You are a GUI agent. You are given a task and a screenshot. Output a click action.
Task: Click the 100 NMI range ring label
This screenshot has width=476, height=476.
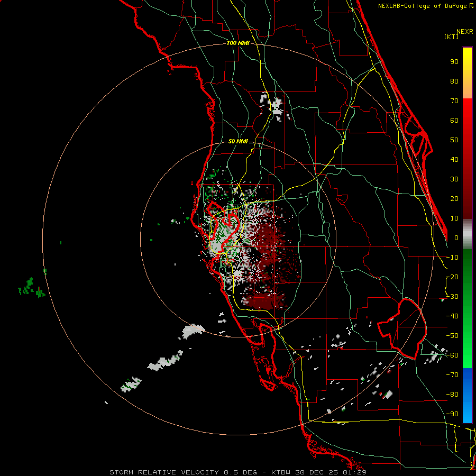coord(238,43)
